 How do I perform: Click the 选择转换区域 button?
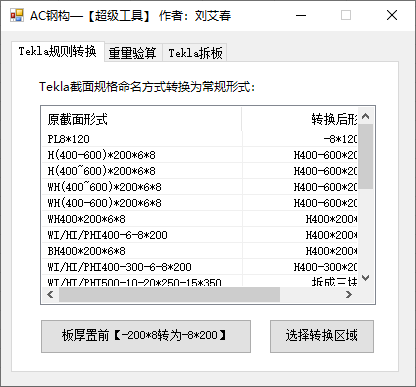[322, 336]
